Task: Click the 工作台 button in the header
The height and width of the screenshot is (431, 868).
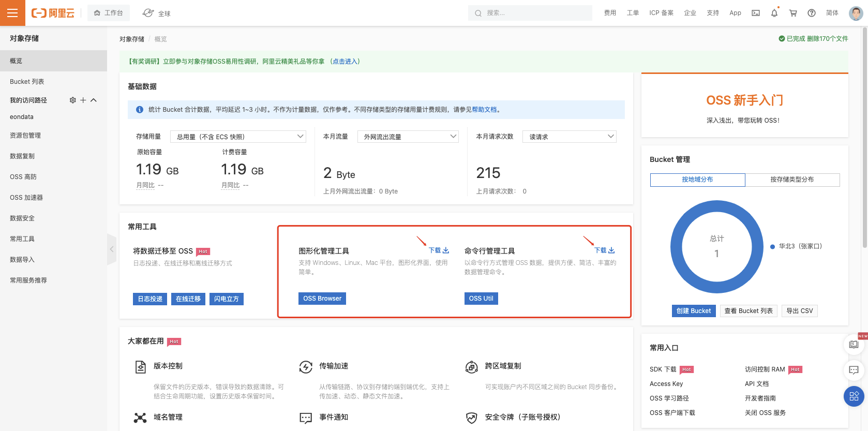Action: click(109, 13)
